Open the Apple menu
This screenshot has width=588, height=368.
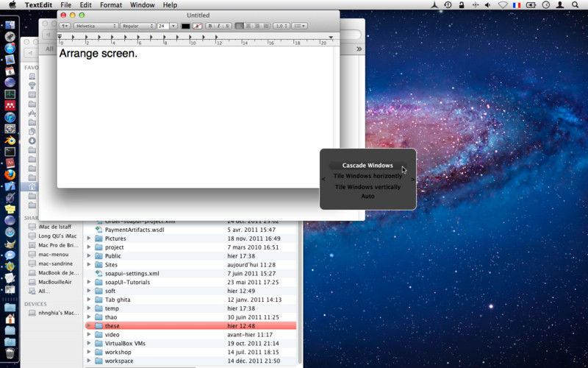point(12,5)
